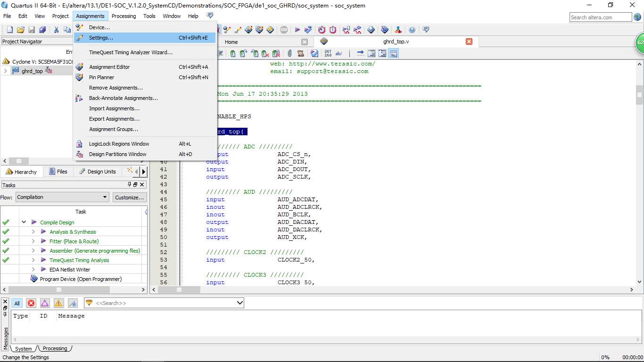The width and height of the screenshot is (644, 362).
Task: Click the Cut scissors icon
Action: (56, 30)
